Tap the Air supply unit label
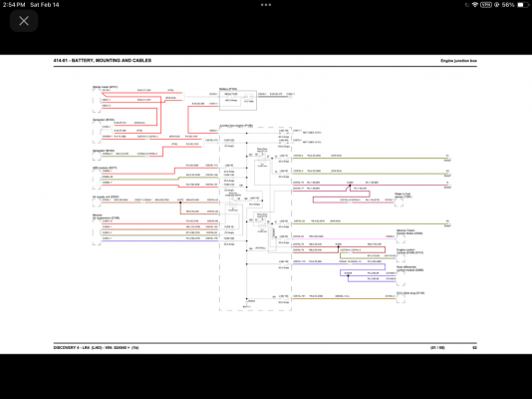 click(106, 197)
